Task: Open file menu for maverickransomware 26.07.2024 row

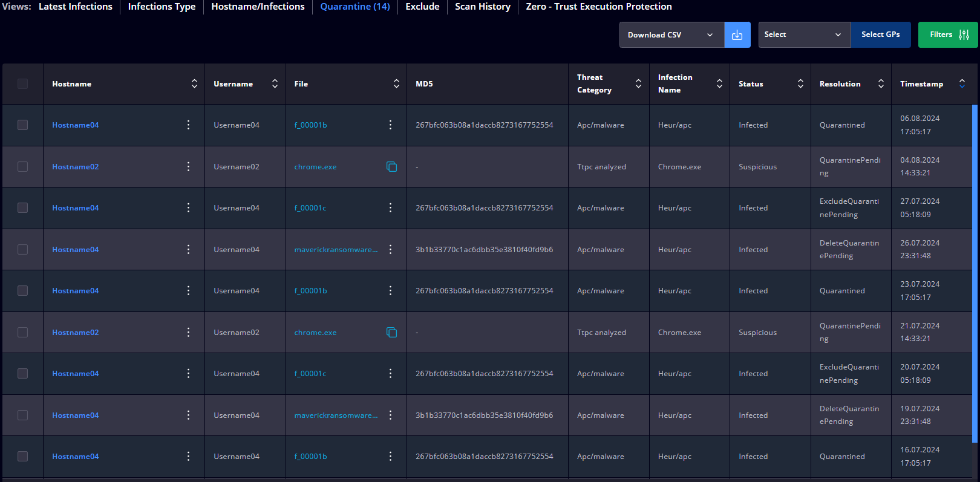Action: point(390,249)
